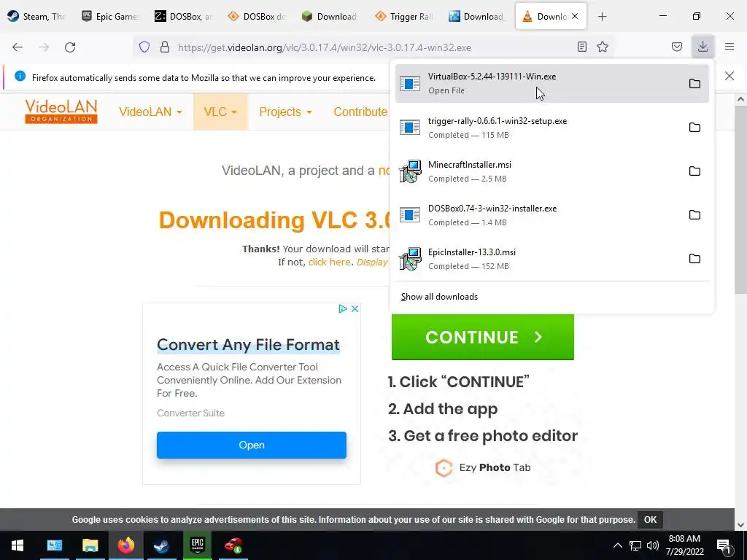The image size is (747, 560).
Task: Open the Action Center notifications icon
Action: (724, 547)
